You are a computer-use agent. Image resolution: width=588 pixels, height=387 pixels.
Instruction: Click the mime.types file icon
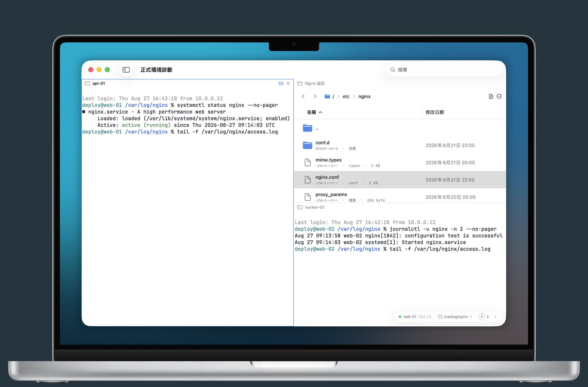point(307,163)
